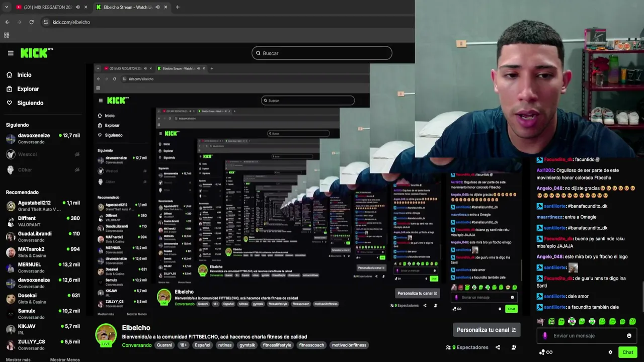This screenshot has width=644, height=362.
Task: Open the Conversando category link
Action: click(136, 345)
